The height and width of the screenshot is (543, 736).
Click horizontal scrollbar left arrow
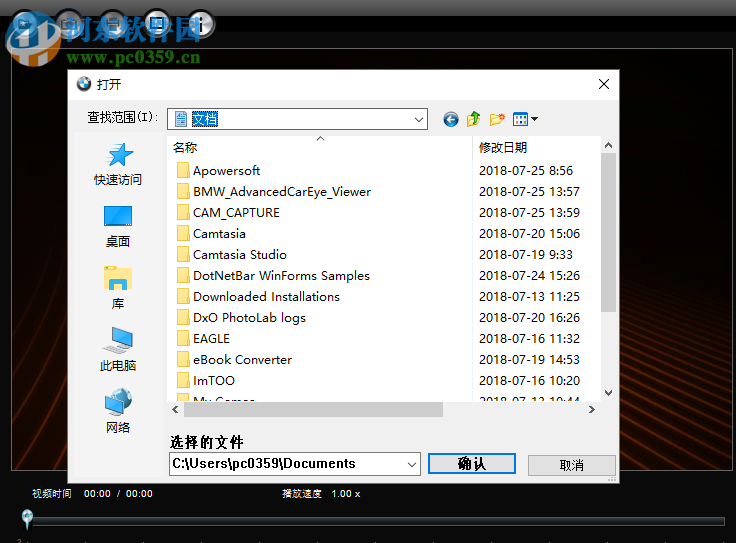[175, 409]
